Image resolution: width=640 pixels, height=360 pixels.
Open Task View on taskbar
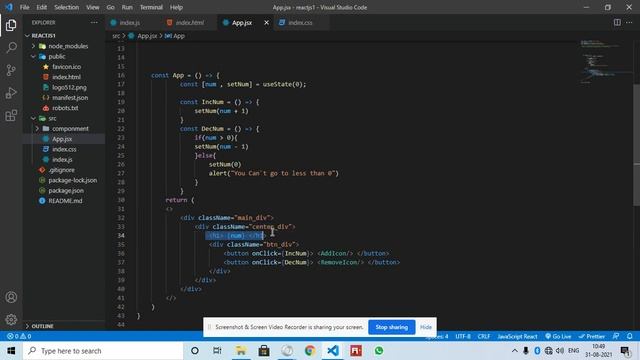tap(217, 351)
